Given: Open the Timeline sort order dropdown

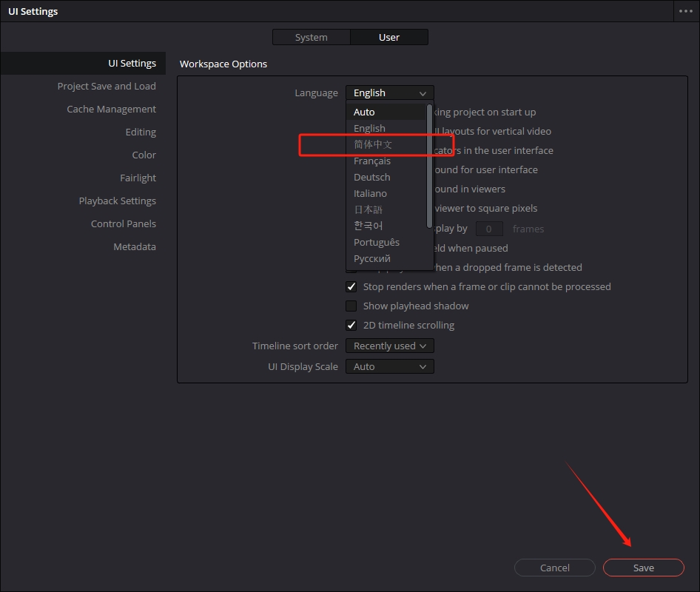Looking at the screenshot, I should [389, 346].
